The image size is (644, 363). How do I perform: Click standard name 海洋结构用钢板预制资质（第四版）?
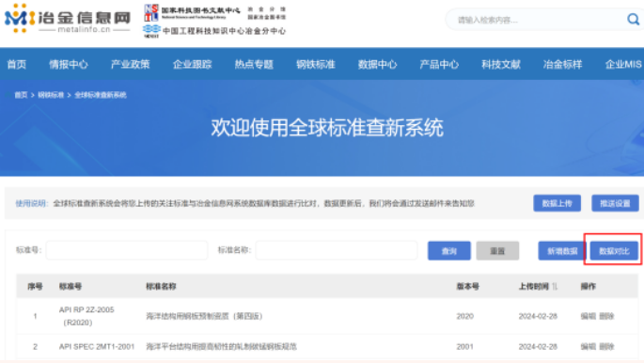coord(204,316)
